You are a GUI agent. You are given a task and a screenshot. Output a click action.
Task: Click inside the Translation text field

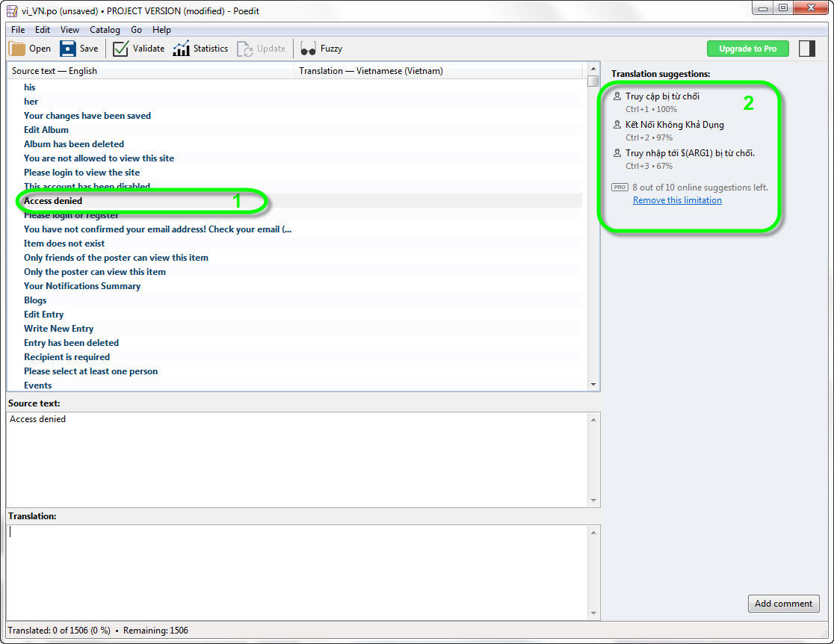299,572
